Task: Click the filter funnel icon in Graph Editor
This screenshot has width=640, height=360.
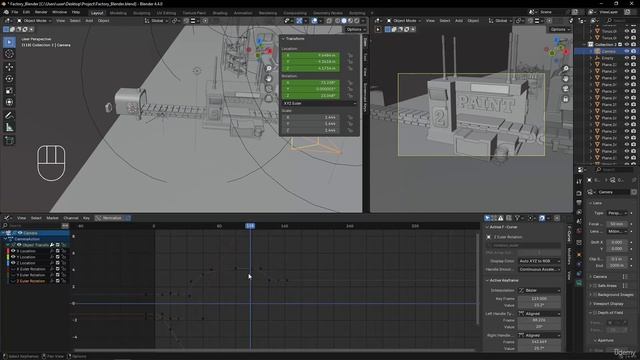Action: [x=518, y=218]
